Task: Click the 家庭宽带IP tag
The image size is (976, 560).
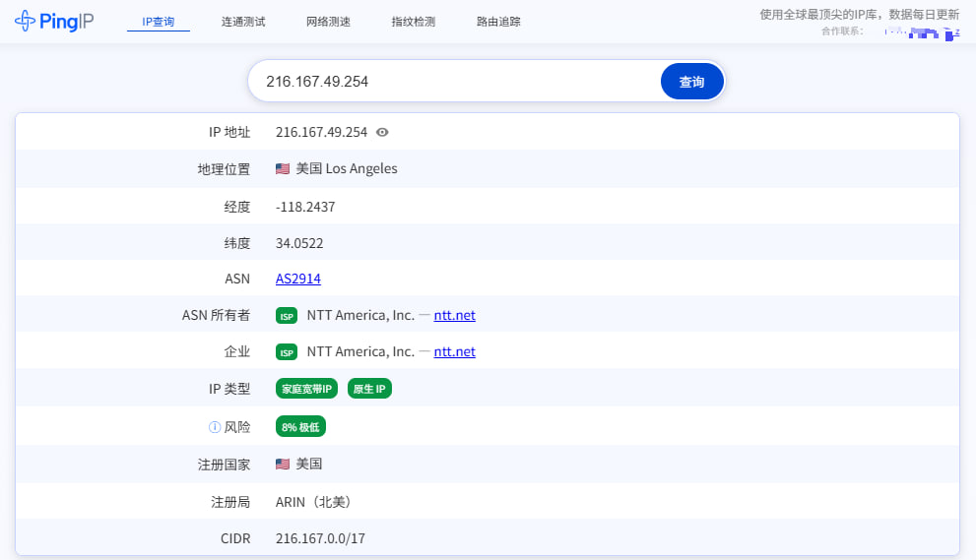Action: coord(306,389)
